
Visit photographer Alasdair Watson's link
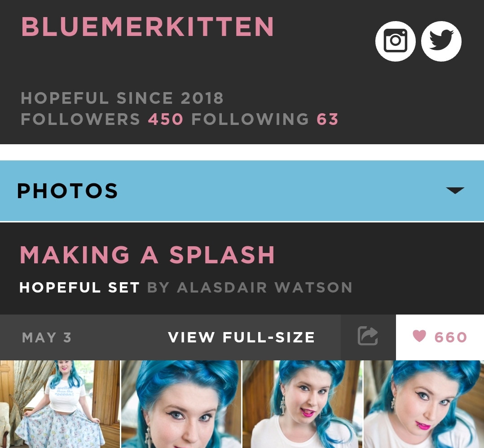click(x=264, y=287)
